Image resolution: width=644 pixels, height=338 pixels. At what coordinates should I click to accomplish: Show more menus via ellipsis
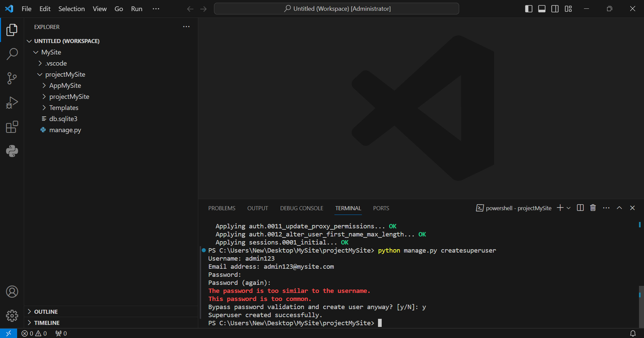coord(156,9)
